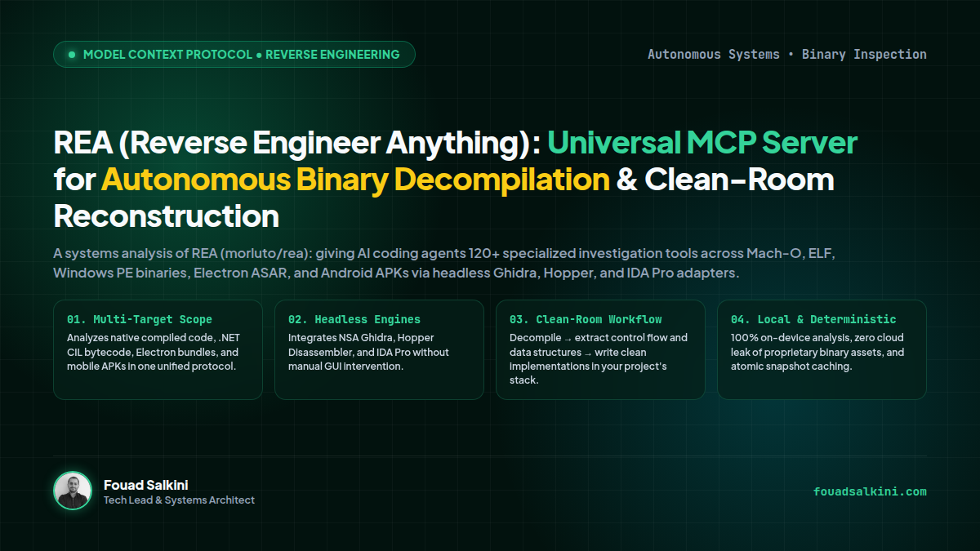Viewport: 980px width, 551px height.
Task: Click 'REA (Reverse Engineer Anything):' heading
Action: [296, 143]
